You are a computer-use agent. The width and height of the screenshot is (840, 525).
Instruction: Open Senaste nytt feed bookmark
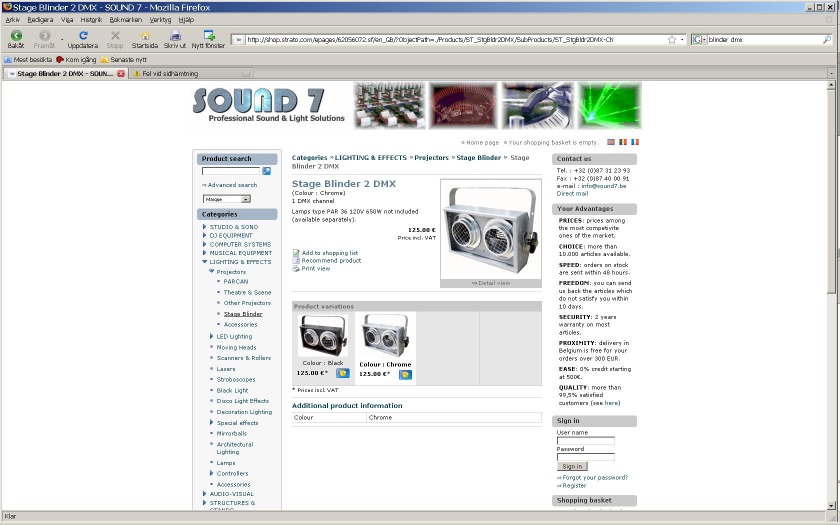click(124, 59)
